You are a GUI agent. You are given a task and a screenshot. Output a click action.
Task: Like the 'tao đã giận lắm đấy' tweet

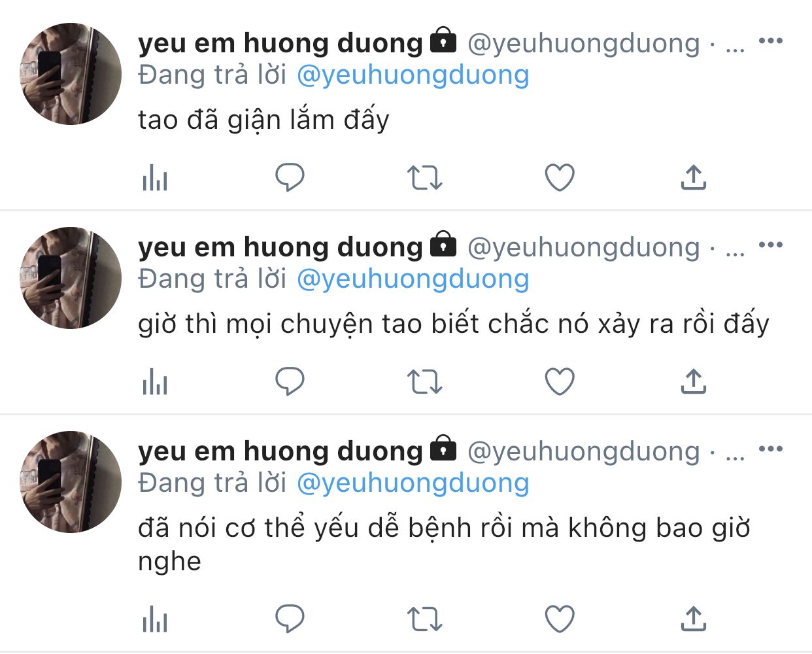560,177
